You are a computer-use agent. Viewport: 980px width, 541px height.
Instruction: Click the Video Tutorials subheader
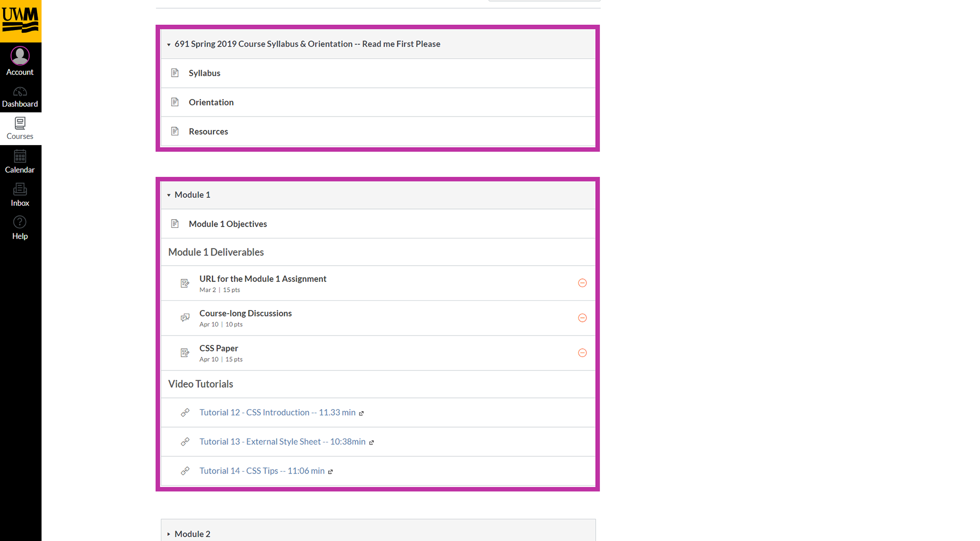(201, 384)
